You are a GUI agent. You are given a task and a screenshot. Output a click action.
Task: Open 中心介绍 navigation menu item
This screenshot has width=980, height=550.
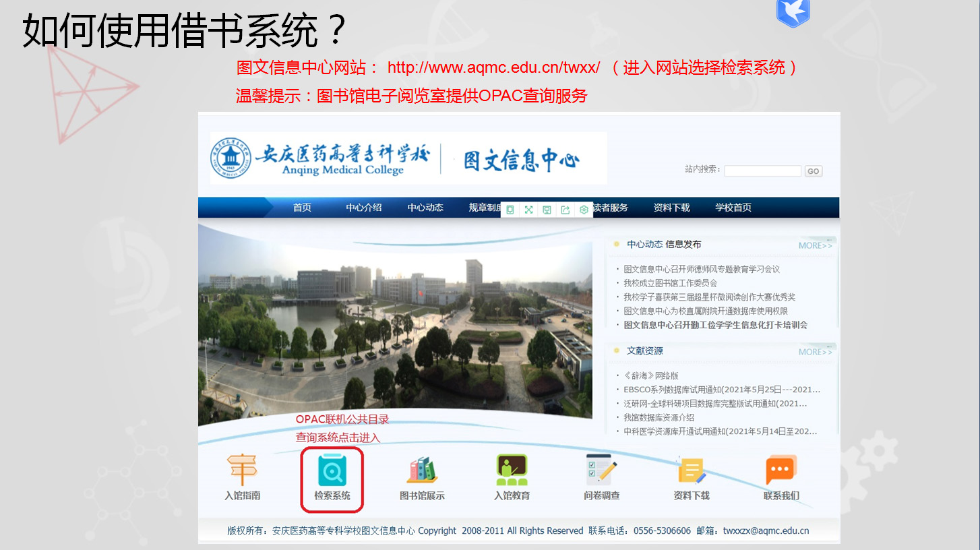point(363,208)
